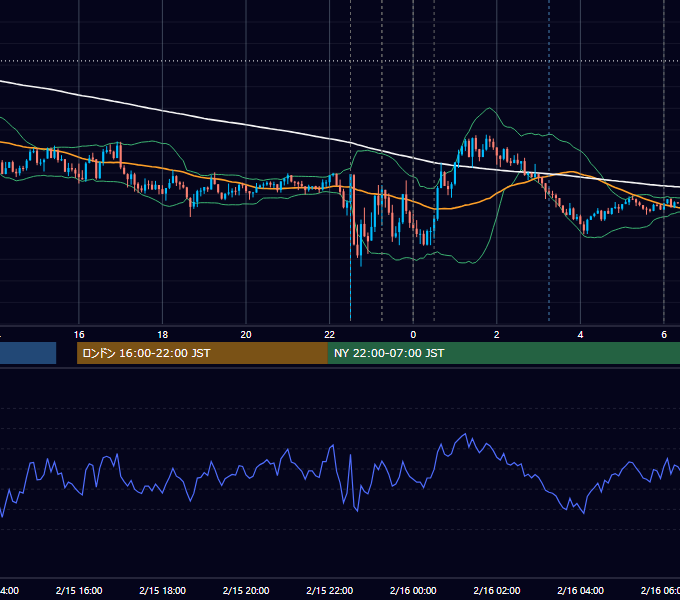
Task: Click the 0 hour axis label
Action: pos(413,335)
